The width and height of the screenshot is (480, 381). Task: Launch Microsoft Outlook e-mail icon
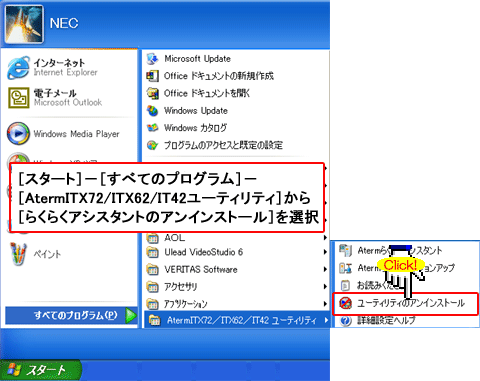pos(18,98)
